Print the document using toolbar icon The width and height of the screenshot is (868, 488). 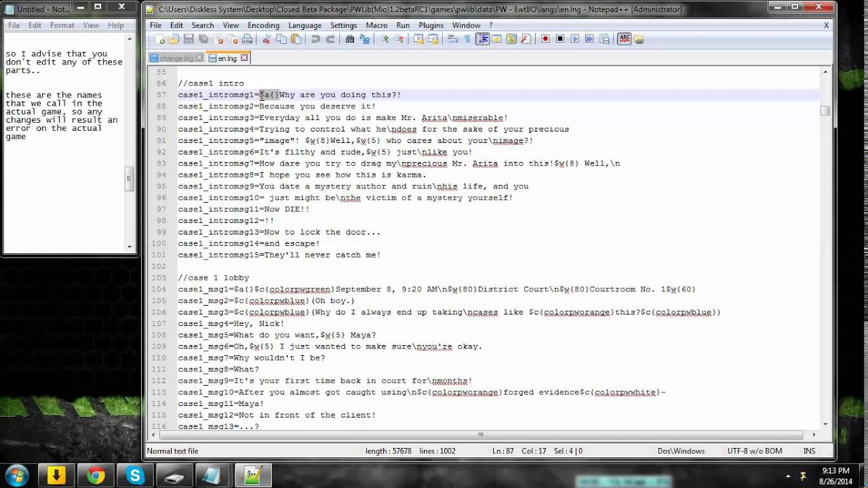(248, 39)
